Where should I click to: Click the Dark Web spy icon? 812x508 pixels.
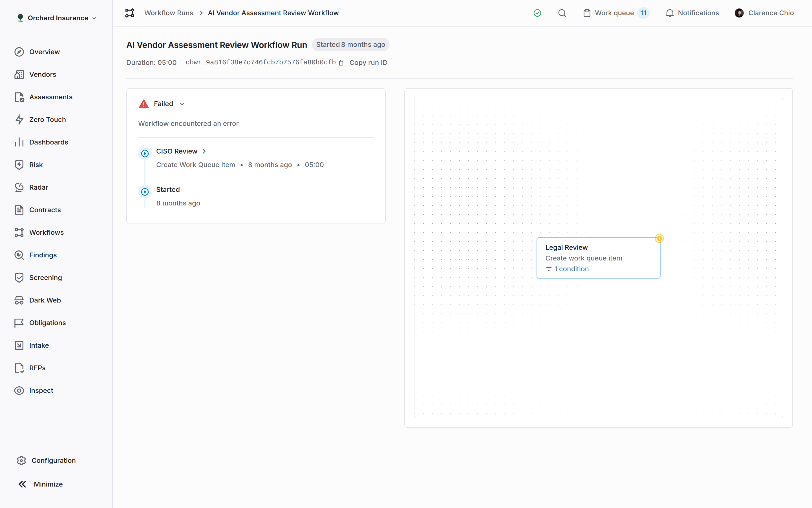tap(19, 300)
